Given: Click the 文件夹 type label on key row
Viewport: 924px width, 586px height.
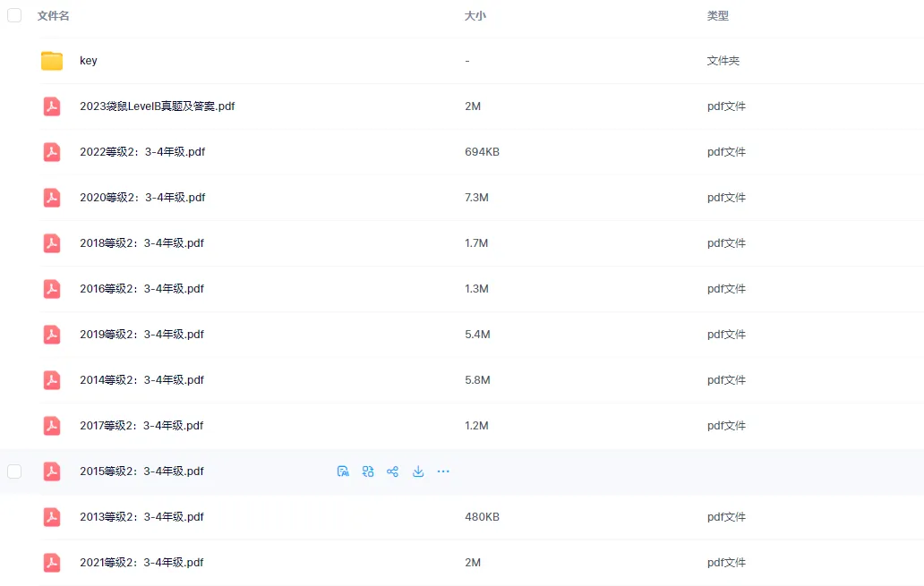Looking at the screenshot, I should (723, 61).
